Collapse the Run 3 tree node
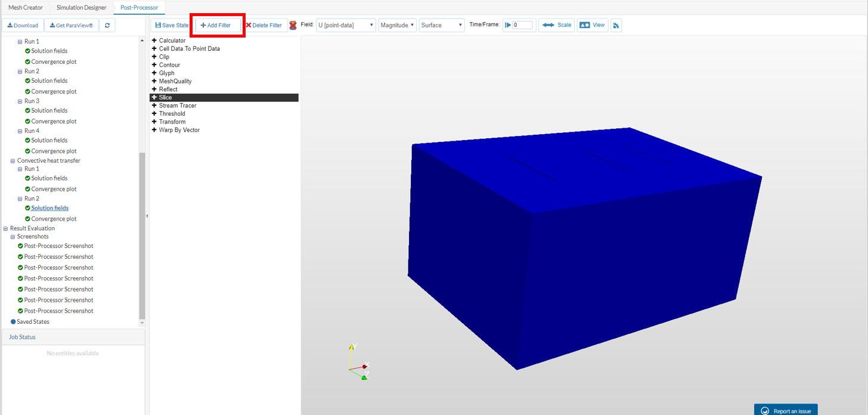This screenshot has height=415, width=868. click(x=20, y=101)
